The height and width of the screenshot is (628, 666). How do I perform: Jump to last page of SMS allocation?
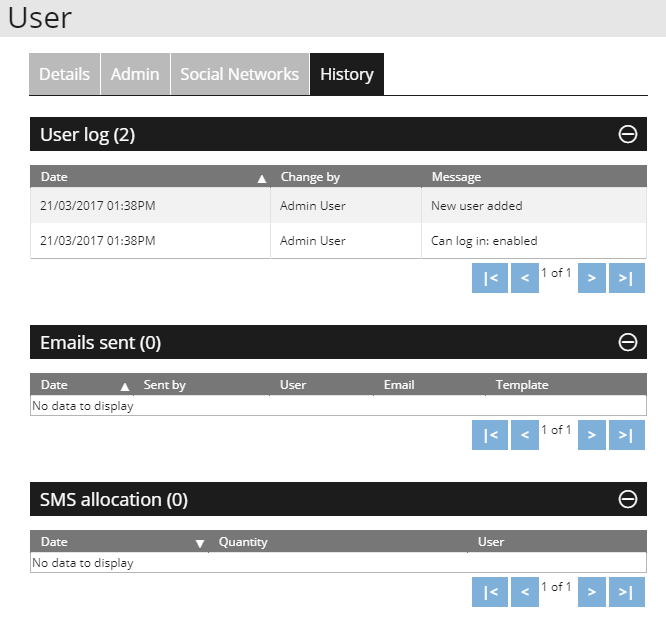click(626, 592)
